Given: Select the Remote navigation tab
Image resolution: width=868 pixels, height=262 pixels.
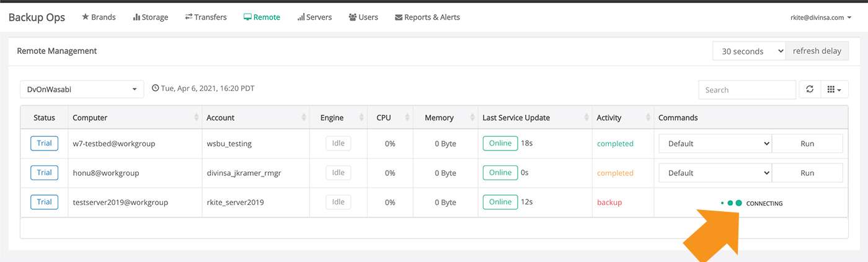Looking at the screenshot, I should tap(262, 17).
